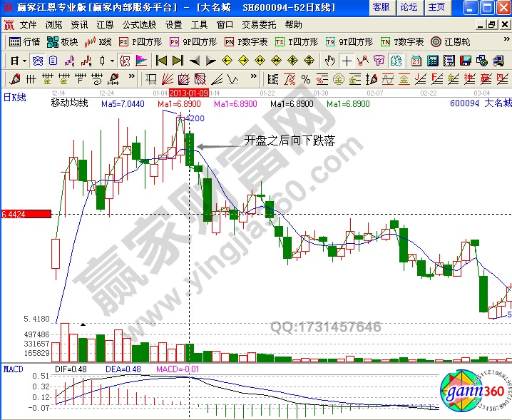Viewport: 512px width, 420px height.
Task: Click the 论坛 forum button
Action: 409,7
